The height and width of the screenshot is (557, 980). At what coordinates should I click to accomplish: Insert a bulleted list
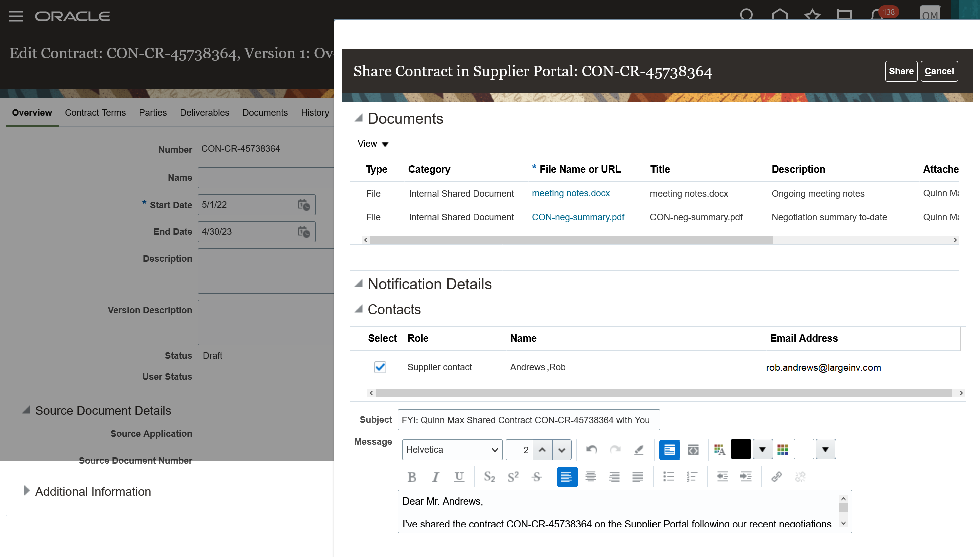pos(668,477)
